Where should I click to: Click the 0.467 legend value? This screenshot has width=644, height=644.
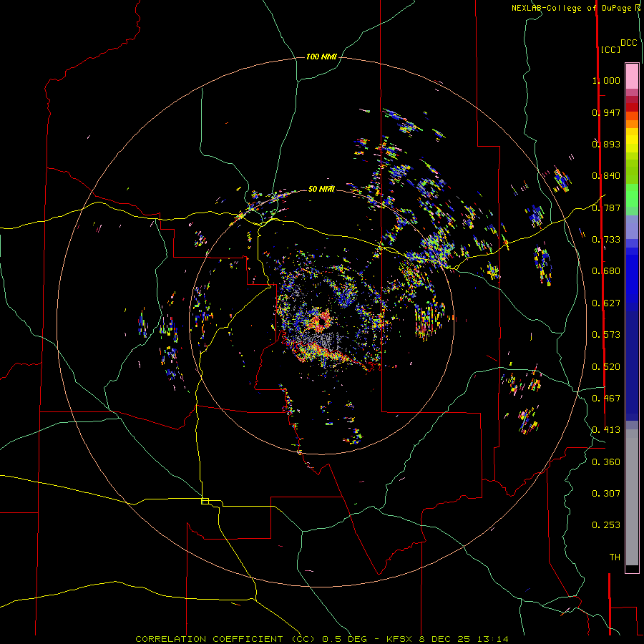[x=606, y=399]
